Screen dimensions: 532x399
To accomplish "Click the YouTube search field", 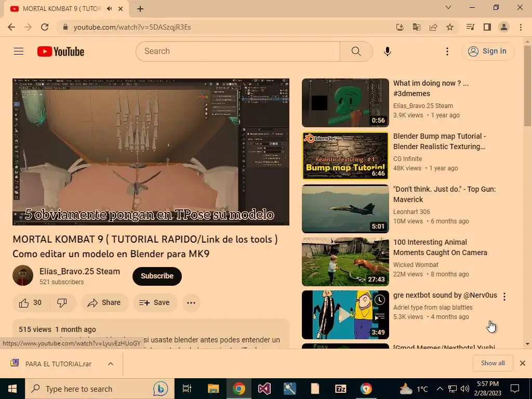I will (x=238, y=51).
